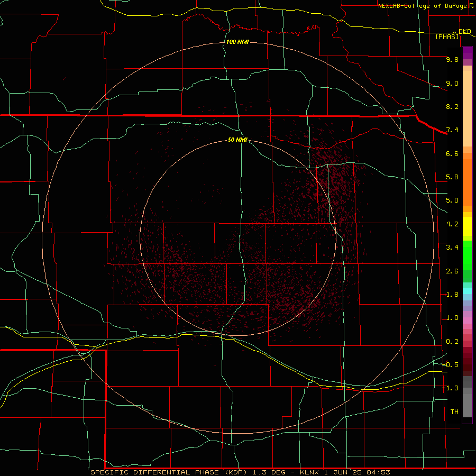
Task: Click the 8.2 scale value
Action: click(x=452, y=106)
